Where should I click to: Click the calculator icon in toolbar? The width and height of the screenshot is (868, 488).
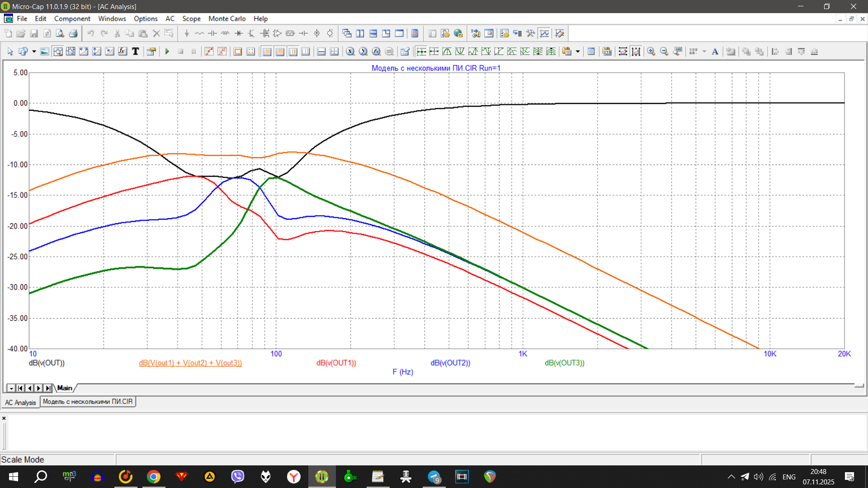click(415, 33)
